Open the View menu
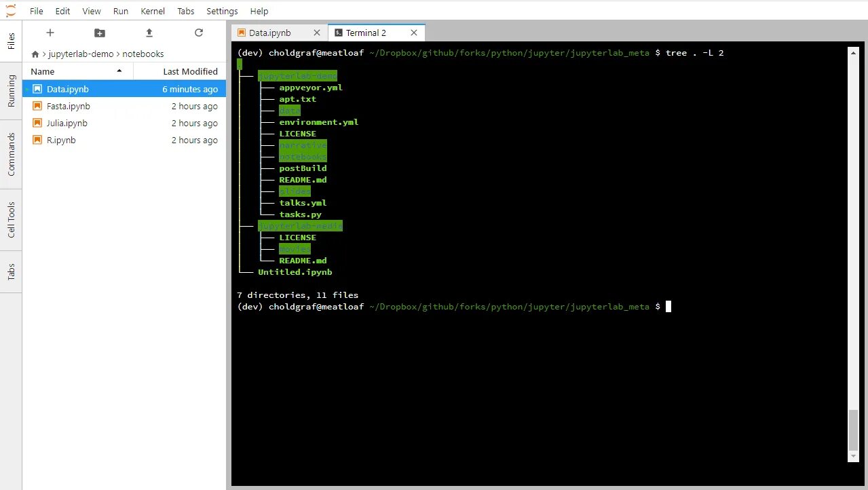The height and width of the screenshot is (490, 868). click(92, 11)
